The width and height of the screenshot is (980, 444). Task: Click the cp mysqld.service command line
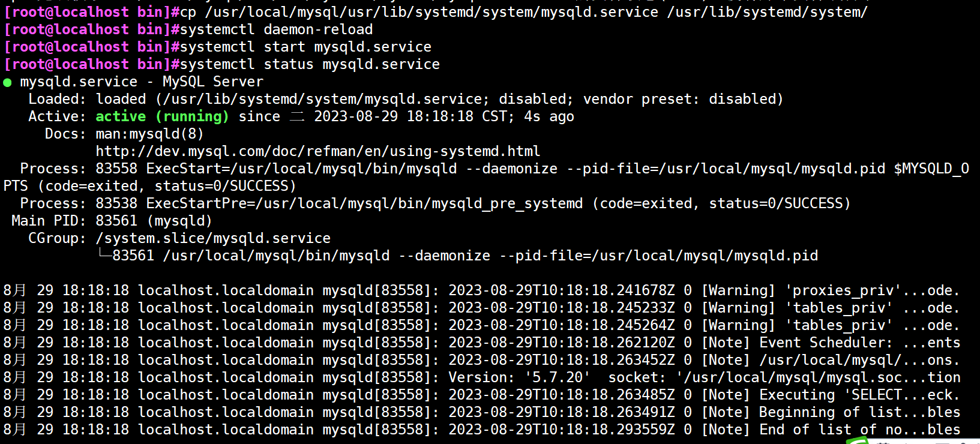coord(523,12)
